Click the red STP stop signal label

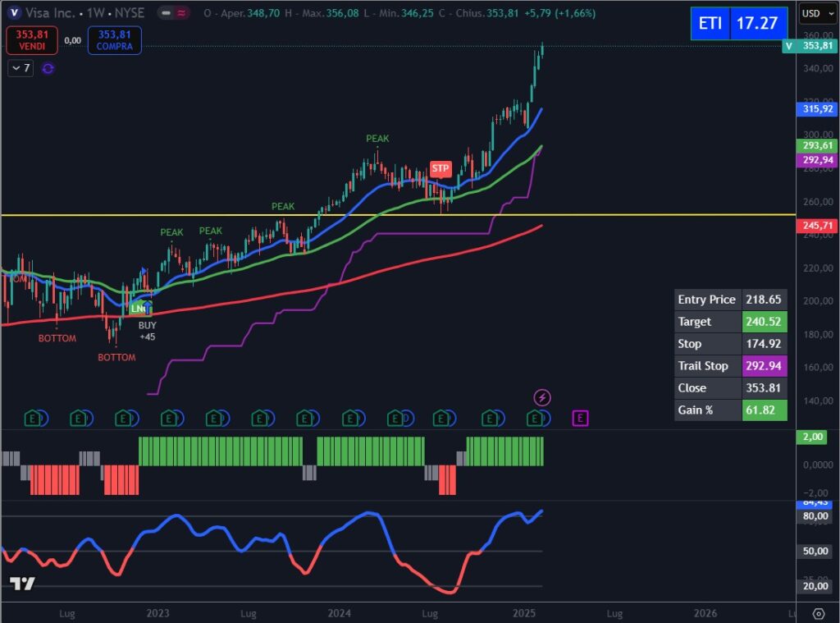pyautogui.click(x=441, y=169)
